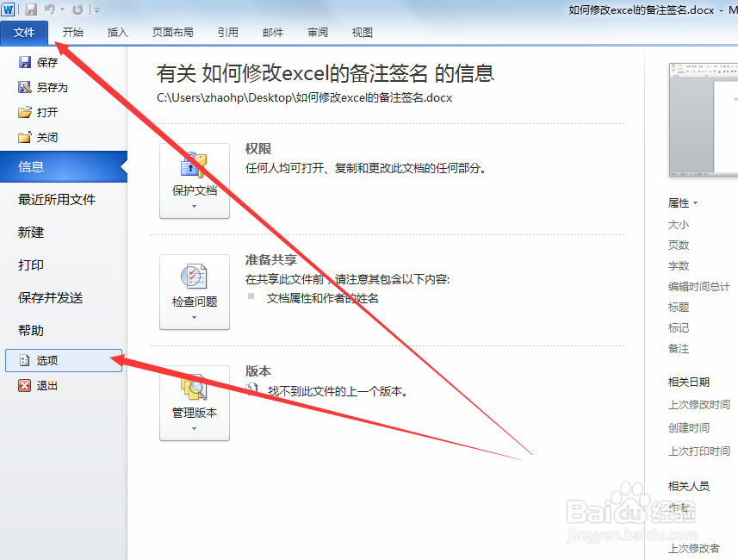This screenshot has width=738, height=560.
Task: Click the Undo icon in quick access toolbar
Action: click(x=49, y=9)
